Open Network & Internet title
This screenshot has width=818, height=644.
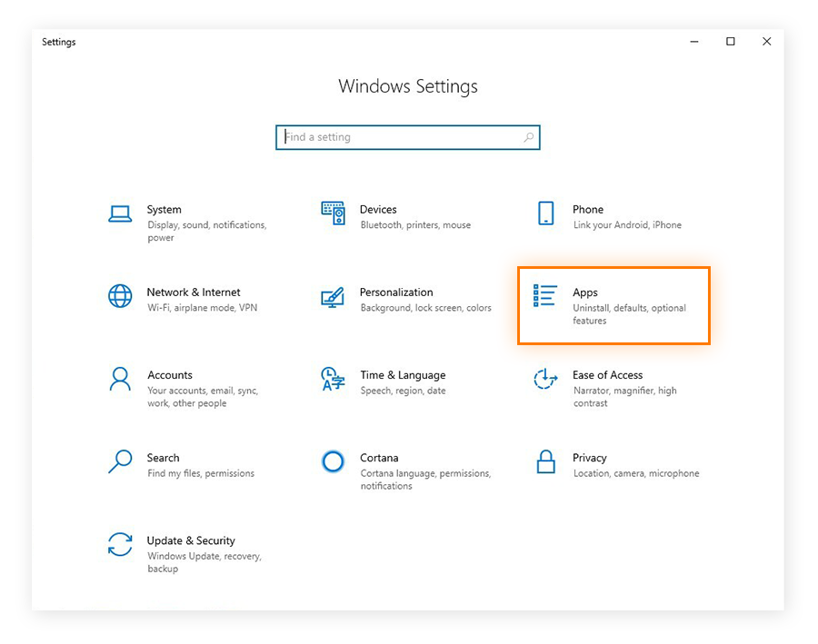(194, 292)
